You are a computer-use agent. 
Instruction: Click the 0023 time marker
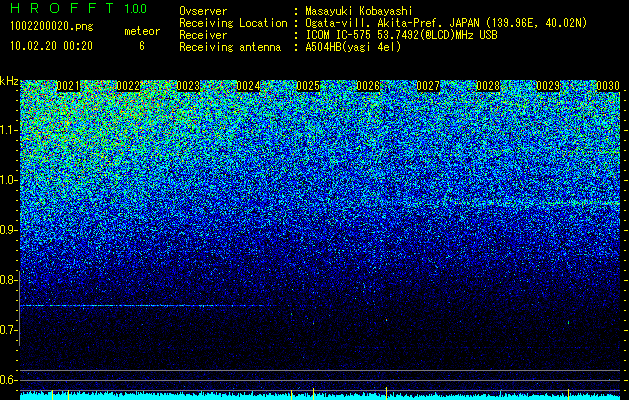point(188,86)
